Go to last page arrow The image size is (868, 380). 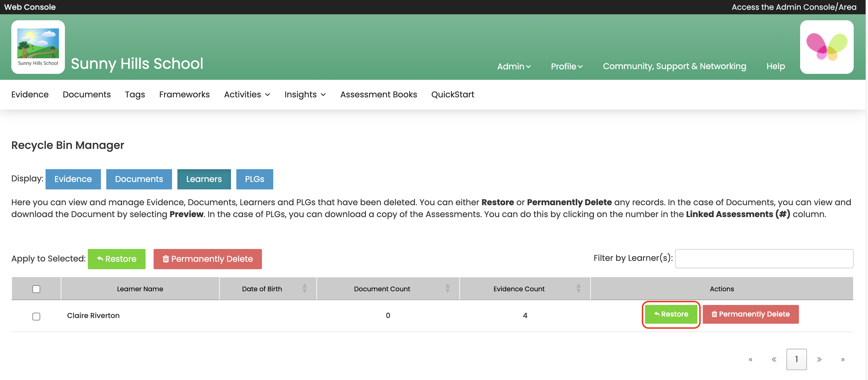tap(842, 359)
